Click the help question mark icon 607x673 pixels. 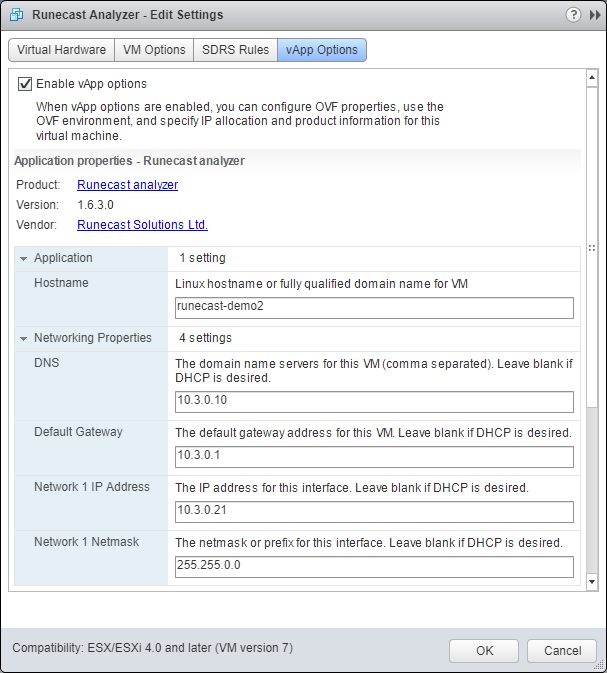point(573,15)
